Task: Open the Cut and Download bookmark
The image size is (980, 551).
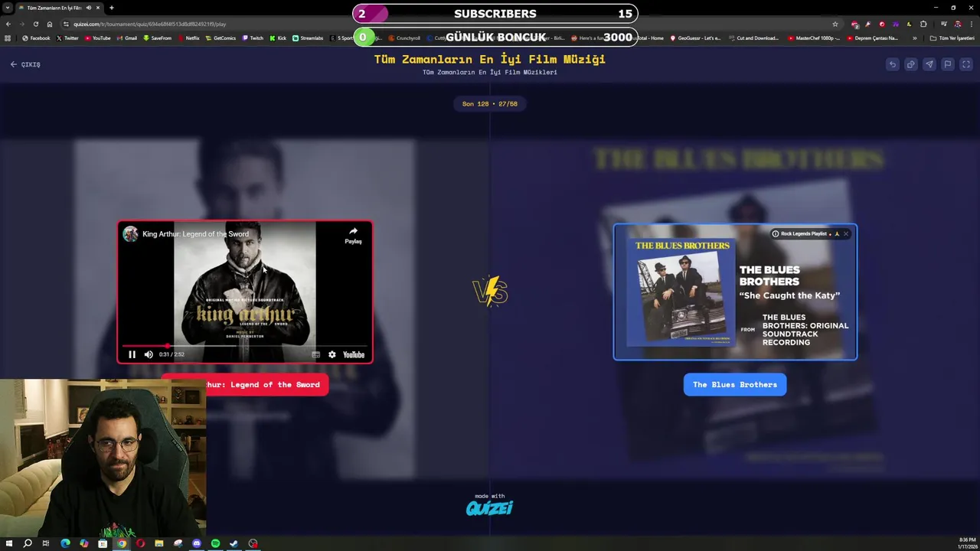Action: pos(753,37)
